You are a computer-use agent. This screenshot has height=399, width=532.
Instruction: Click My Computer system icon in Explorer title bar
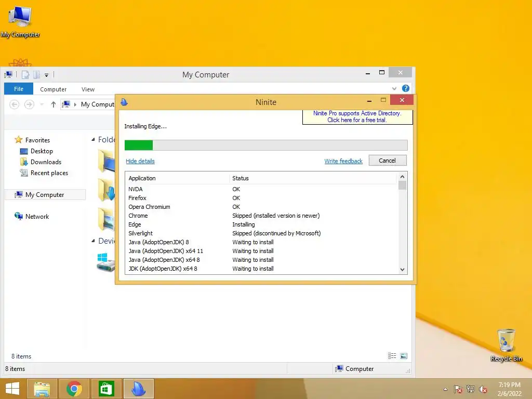[x=8, y=74]
